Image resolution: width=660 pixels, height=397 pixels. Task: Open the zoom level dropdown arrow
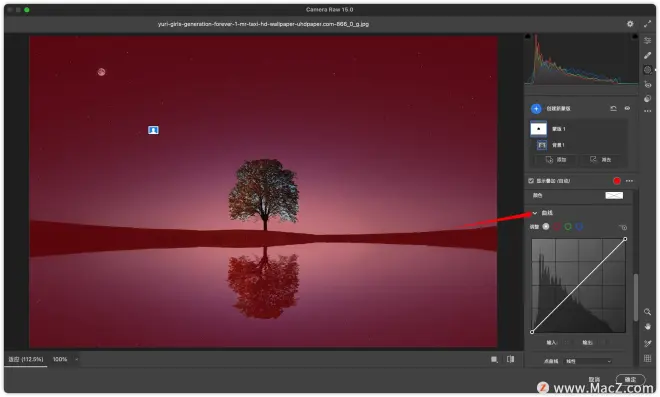click(x=76, y=360)
